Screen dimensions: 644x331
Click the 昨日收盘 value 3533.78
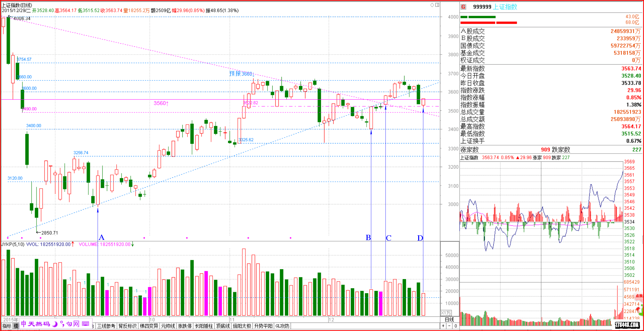point(631,83)
